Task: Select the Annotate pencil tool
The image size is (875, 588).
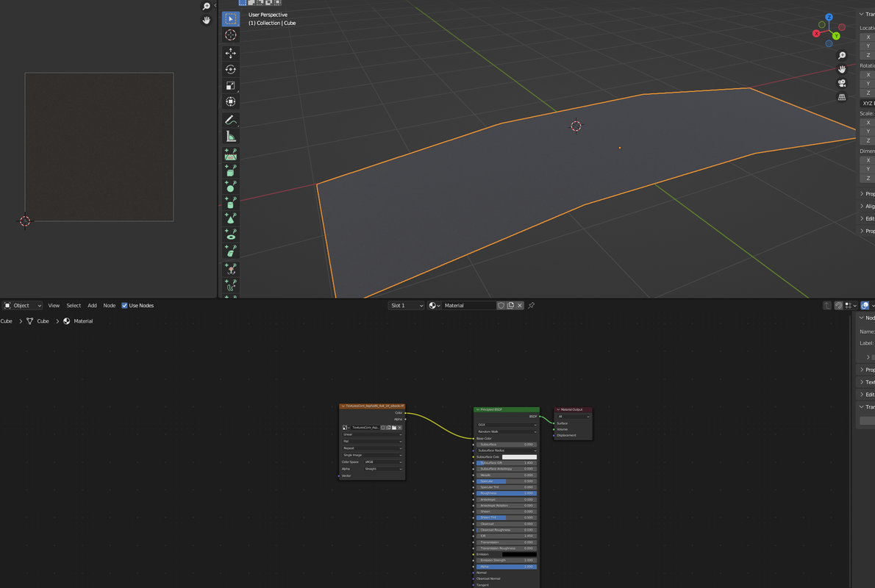Action: pyautogui.click(x=230, y=120)
